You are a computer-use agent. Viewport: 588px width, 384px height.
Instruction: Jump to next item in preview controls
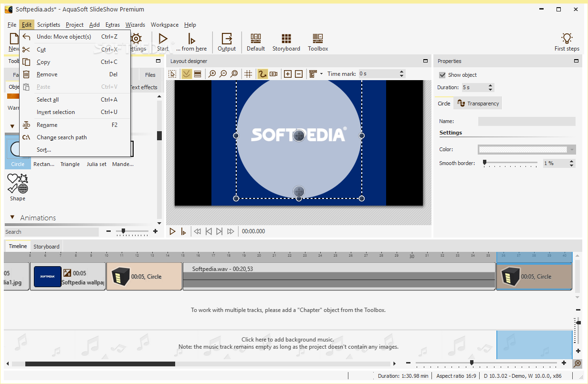[219, 231]
